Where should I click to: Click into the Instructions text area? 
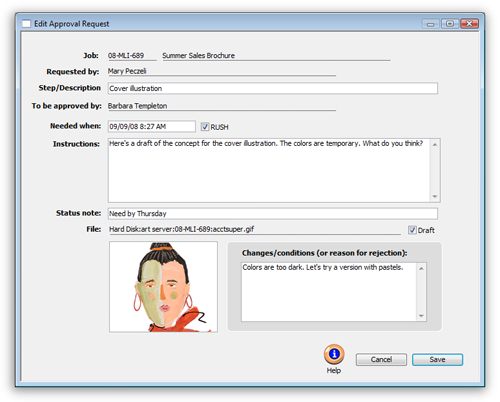269,170
